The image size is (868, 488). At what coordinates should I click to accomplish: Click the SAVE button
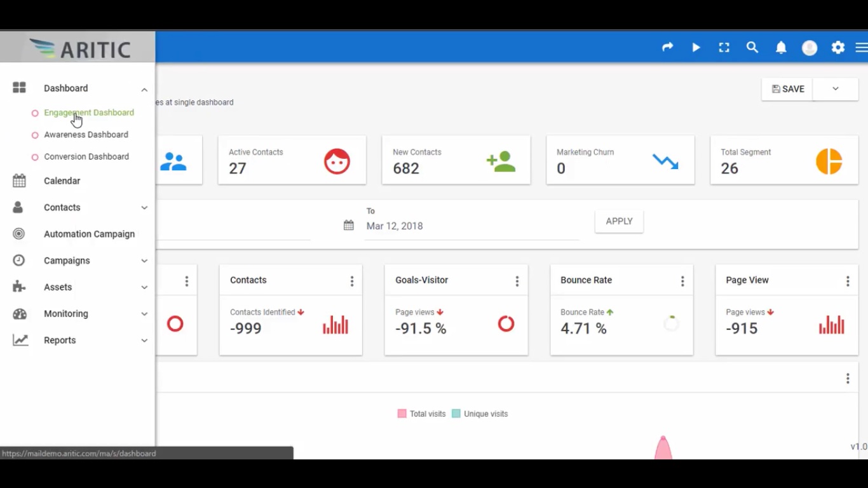pos(788,89)
